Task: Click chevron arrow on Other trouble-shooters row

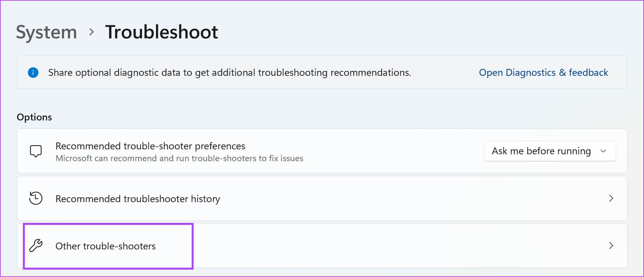Action: click(x=611, y=245)
